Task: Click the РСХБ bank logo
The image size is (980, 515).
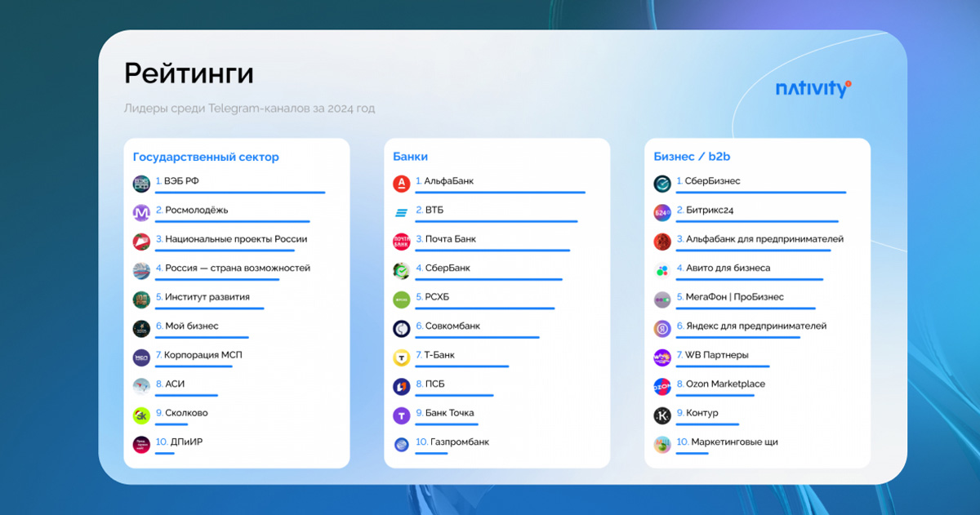Action: pyautogui.click(x=401, y=300)
